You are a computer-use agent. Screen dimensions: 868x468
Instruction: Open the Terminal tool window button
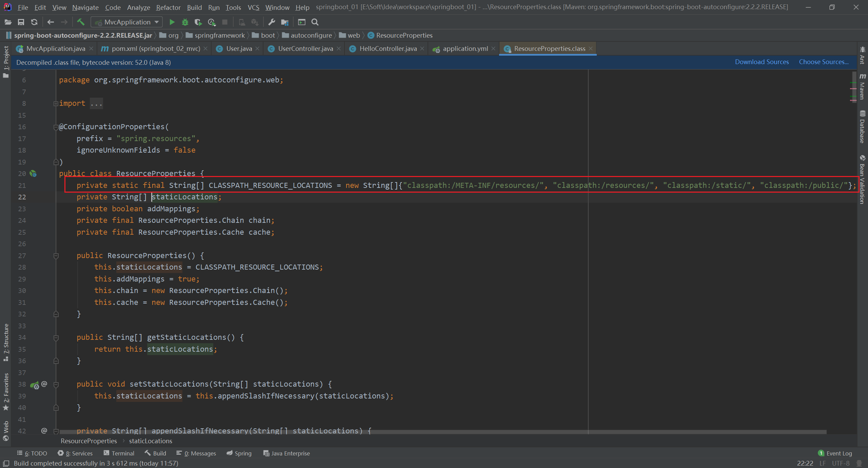click(119, 453)
